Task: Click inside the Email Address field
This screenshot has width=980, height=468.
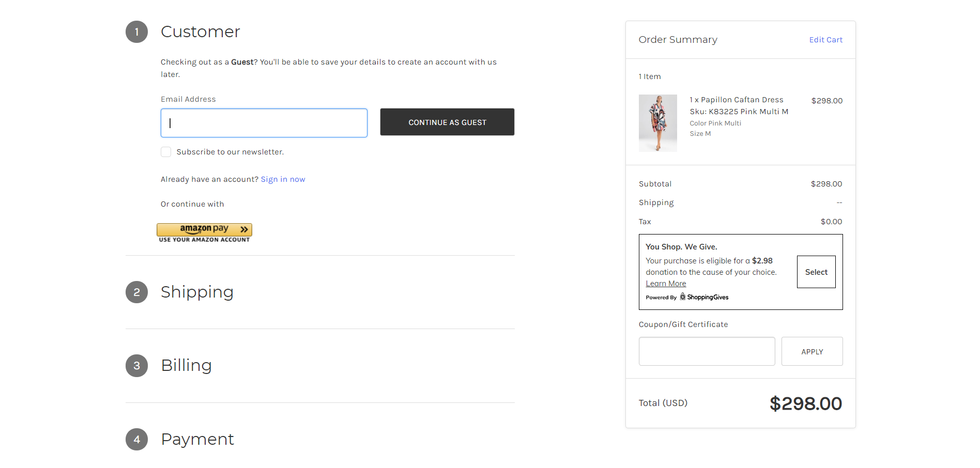Action: pyautogui.click(x=264, y=123)
